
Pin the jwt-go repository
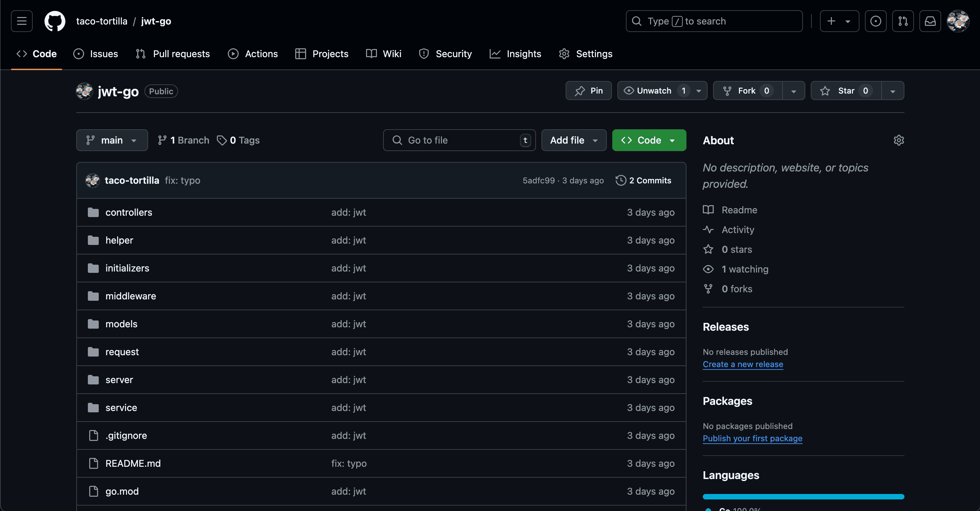[x=588, y=90]
